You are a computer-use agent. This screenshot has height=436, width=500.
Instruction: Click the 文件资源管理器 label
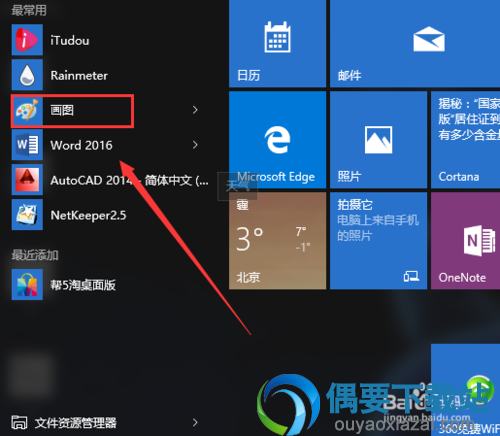coord(76,423)
